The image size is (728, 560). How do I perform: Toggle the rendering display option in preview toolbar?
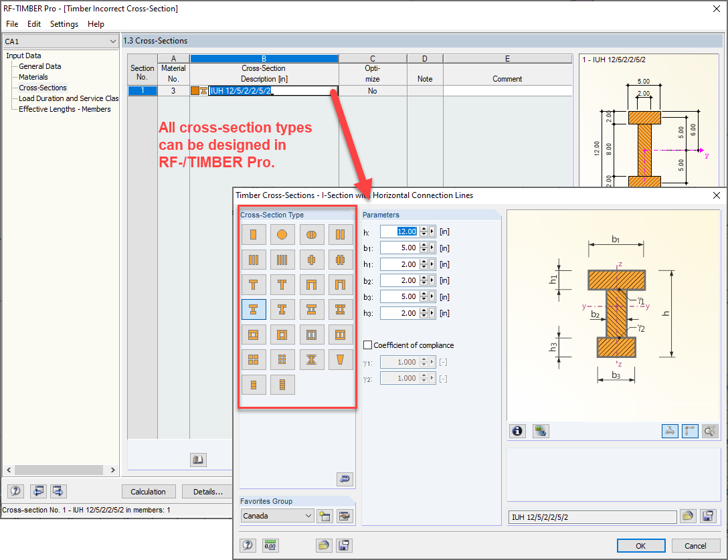(x=541, y=431)
